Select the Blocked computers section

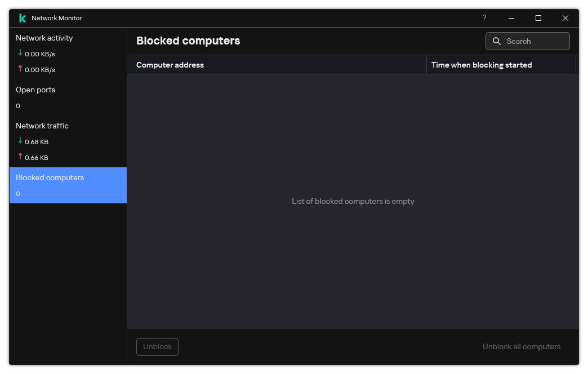point(50,177)
